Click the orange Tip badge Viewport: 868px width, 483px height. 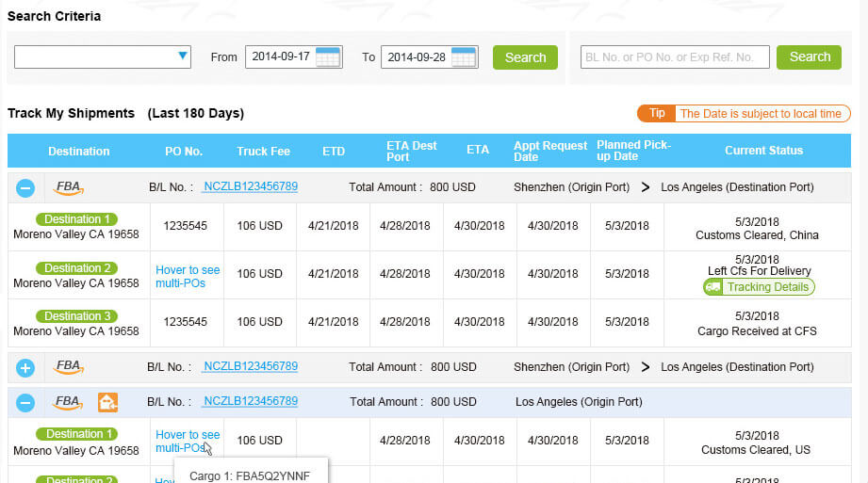[x=656, y=113]
